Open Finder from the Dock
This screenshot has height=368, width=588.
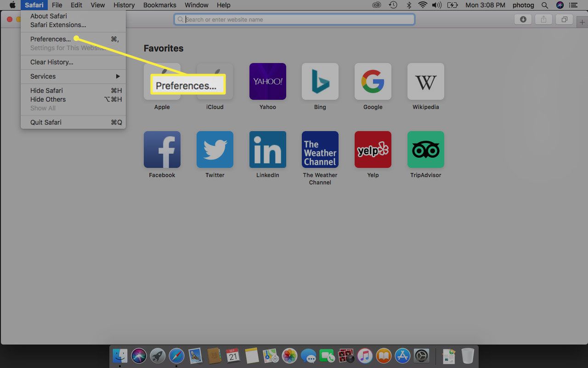click(x=120, y=356)
